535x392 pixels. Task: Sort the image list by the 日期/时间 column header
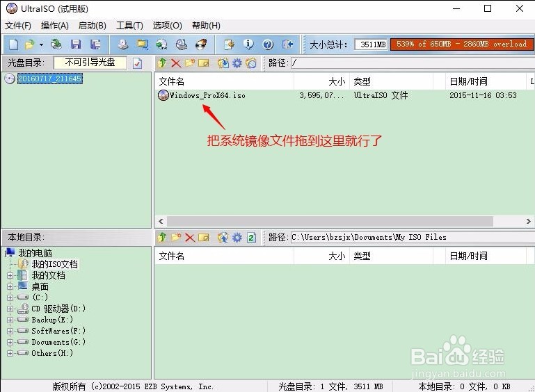click(486, 81)
